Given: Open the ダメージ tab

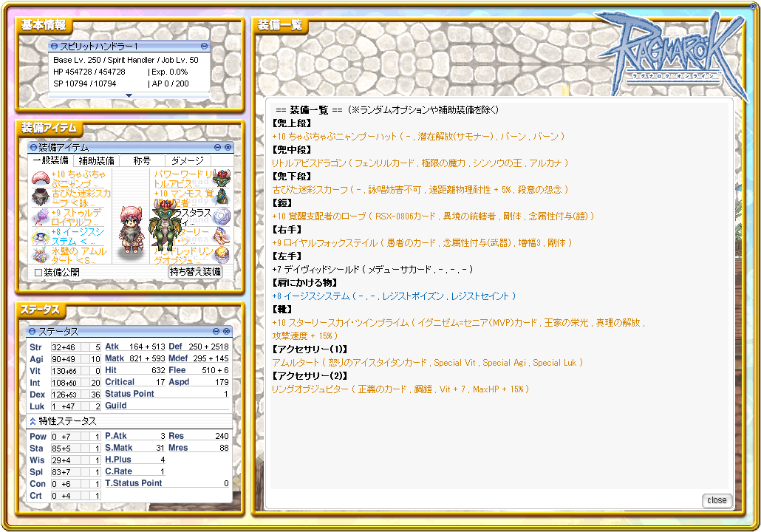Looking at the screenshot, I should [x=188, y=160].
